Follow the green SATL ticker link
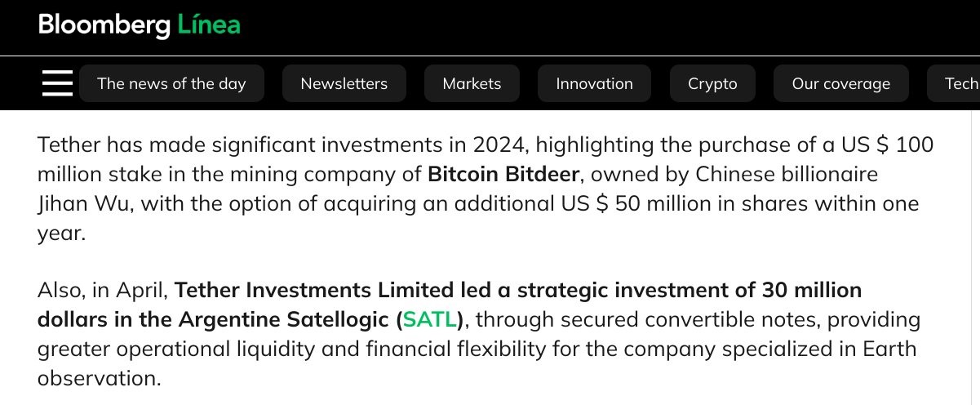This screenshot has width=980, height=405. (431, 319)
